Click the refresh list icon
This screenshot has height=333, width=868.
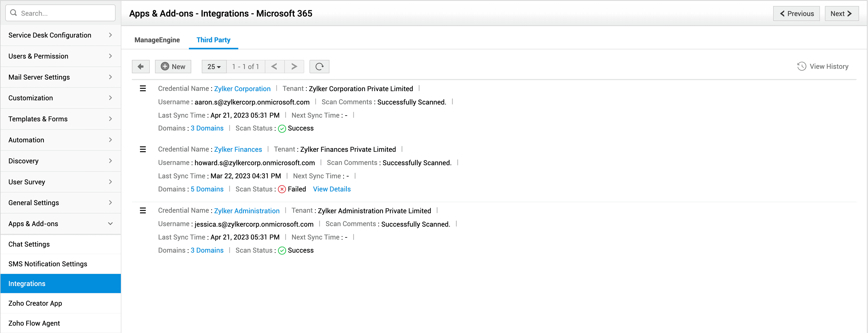pyautogui.click(x=319, y=66)
